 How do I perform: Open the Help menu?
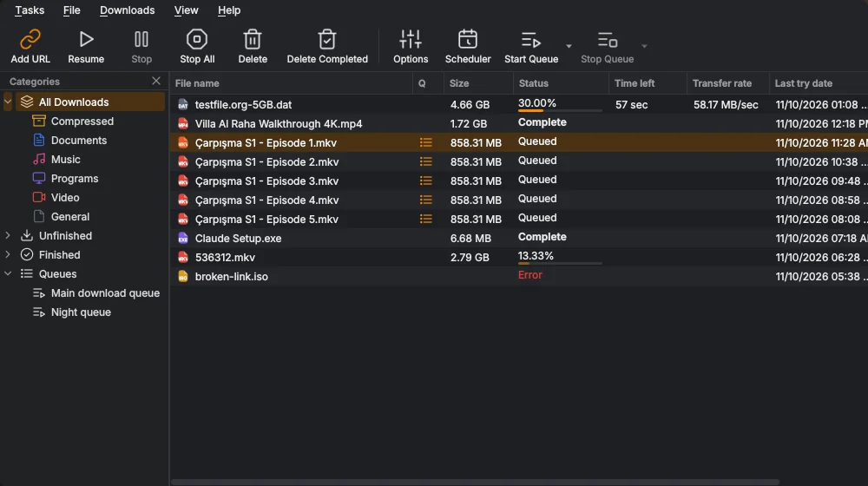[x=228, y=10]
